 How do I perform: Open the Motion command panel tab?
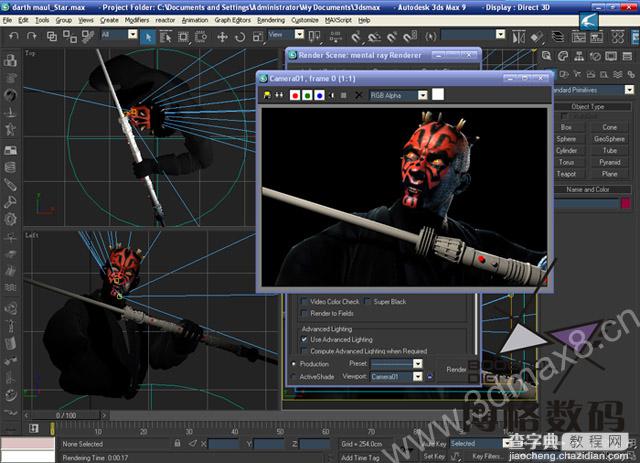[x=595, y=56]
